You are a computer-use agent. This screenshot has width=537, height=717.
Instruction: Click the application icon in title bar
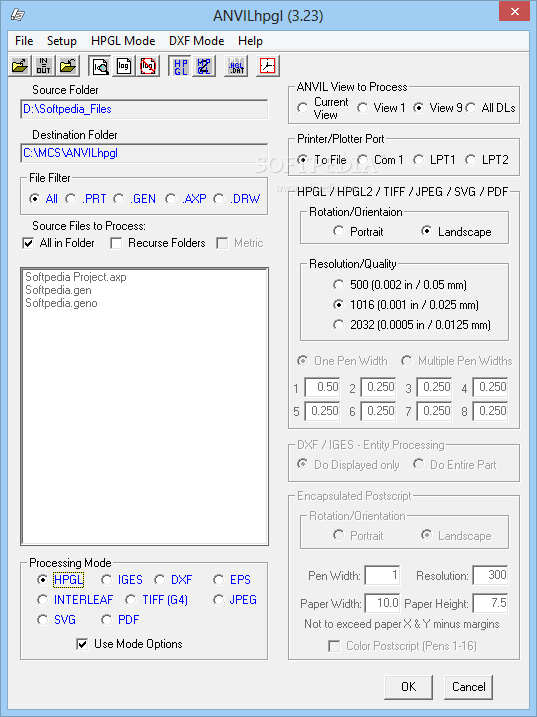click(17, 15)
